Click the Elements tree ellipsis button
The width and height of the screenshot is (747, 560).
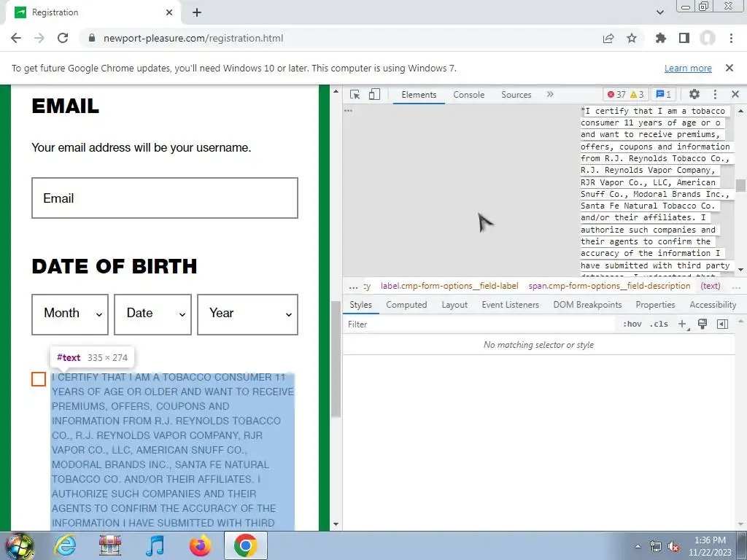tap(348, 111)
